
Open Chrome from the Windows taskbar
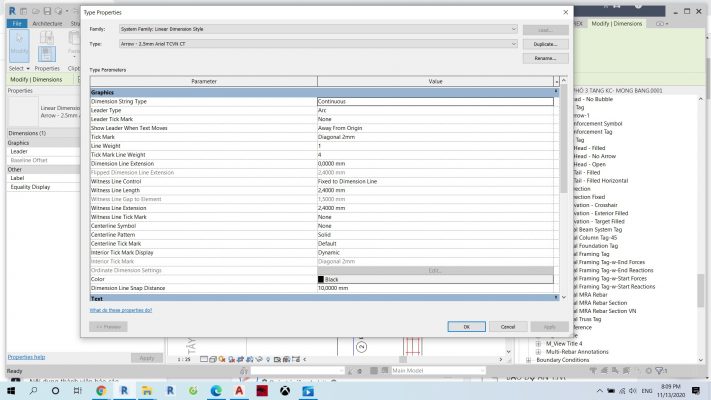[x=101, y=391]
